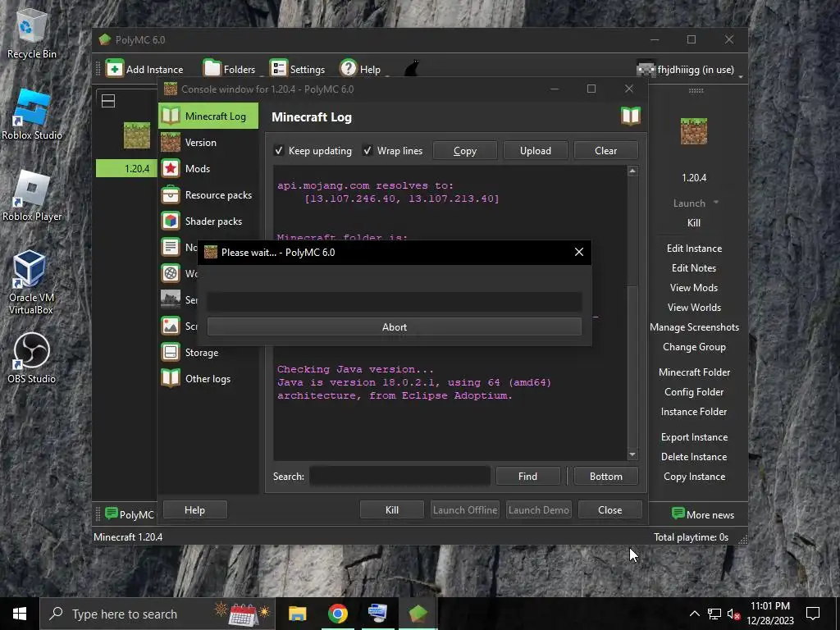
Task: Open Help in PolyMC toolbar
Action: [x=360, y=69]
